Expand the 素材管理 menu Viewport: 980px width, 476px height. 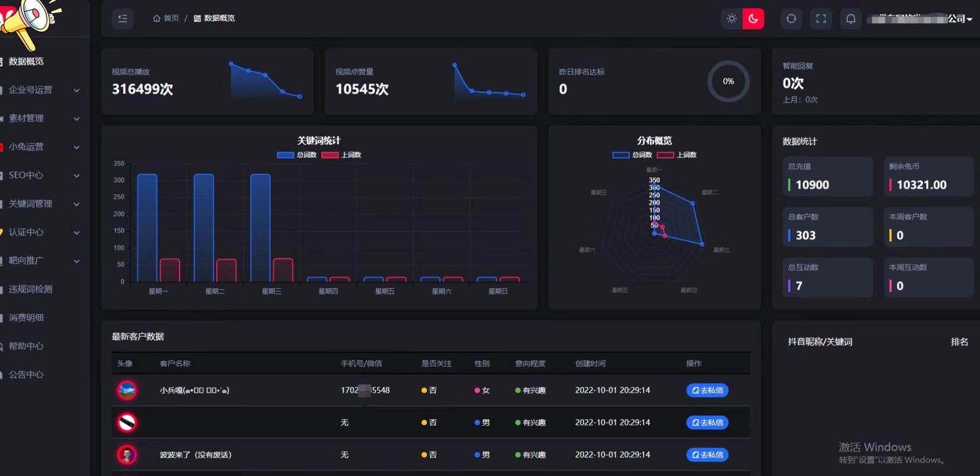point(42,118)
